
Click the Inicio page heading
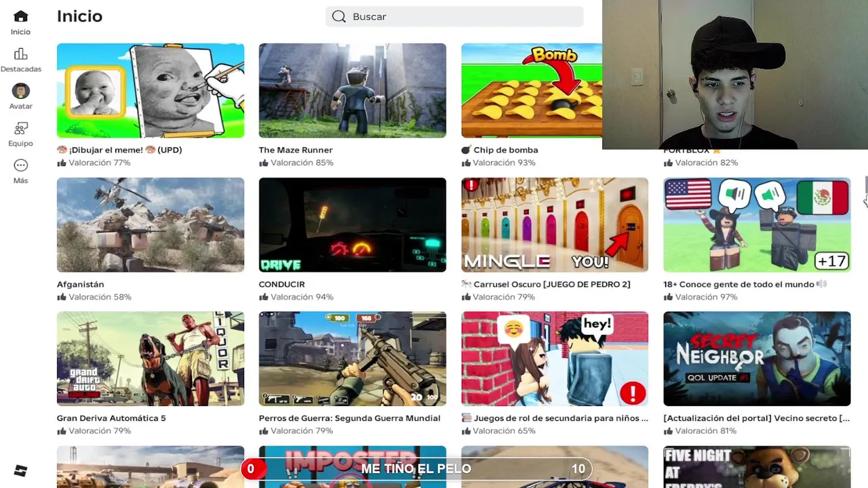coord(79,16)
